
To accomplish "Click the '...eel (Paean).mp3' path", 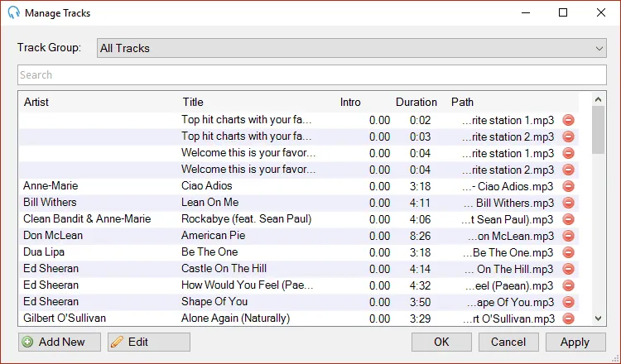I will coord(510,285).
